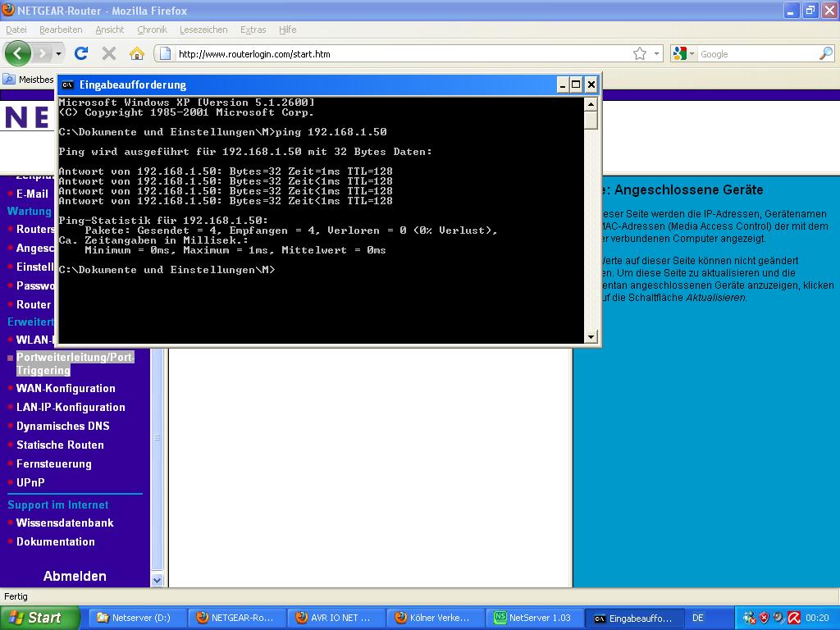Open the Chronik menu
This screenshot has height=630, width=840.
pyautogui.click(x=152, y=30)
